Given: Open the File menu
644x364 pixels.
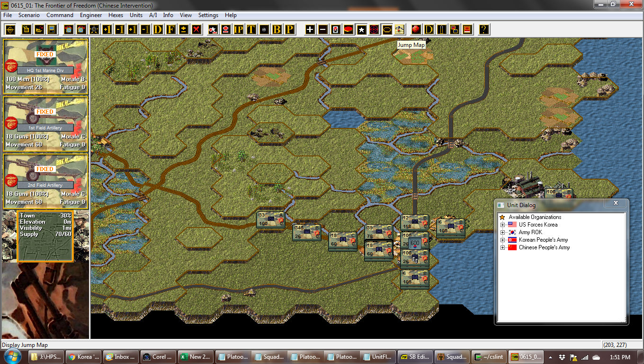Looking at the screenshot, I should click(8, 15).
